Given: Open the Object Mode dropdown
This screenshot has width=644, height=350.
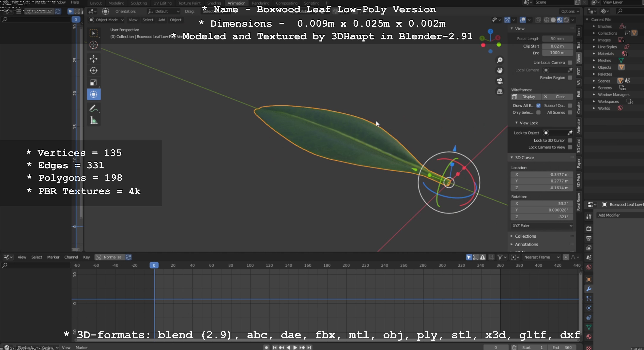Looking at the screenshot, I should [106, 20].
